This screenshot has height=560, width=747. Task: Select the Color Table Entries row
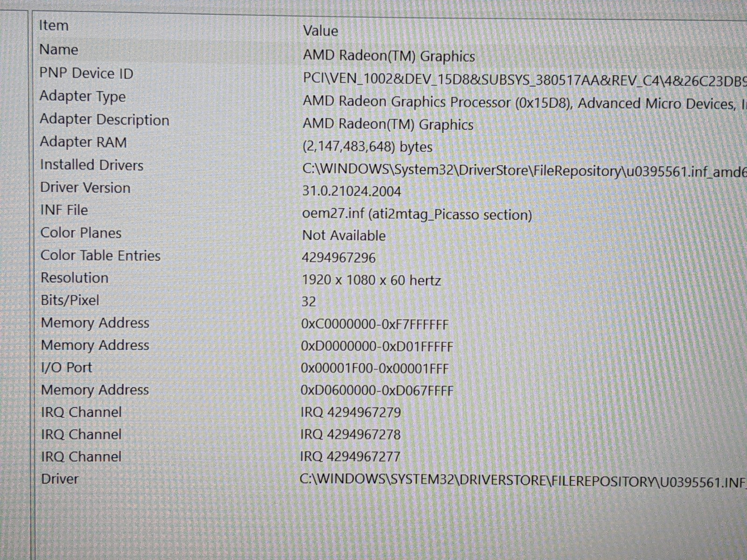(x=100, y=255)
